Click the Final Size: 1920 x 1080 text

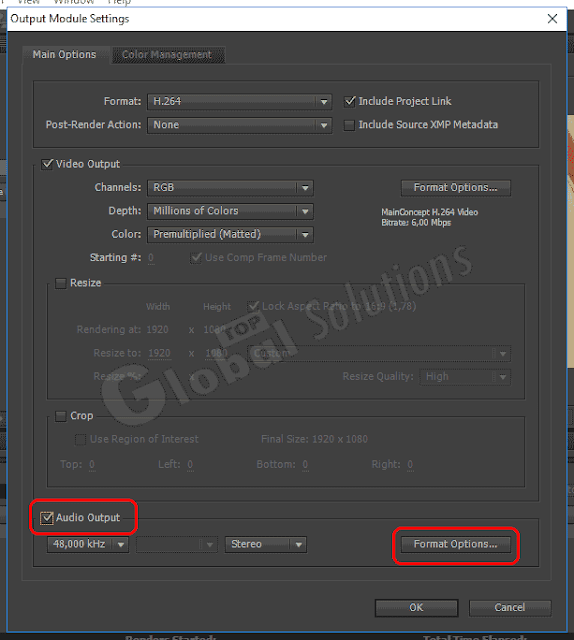click(314, 439)
